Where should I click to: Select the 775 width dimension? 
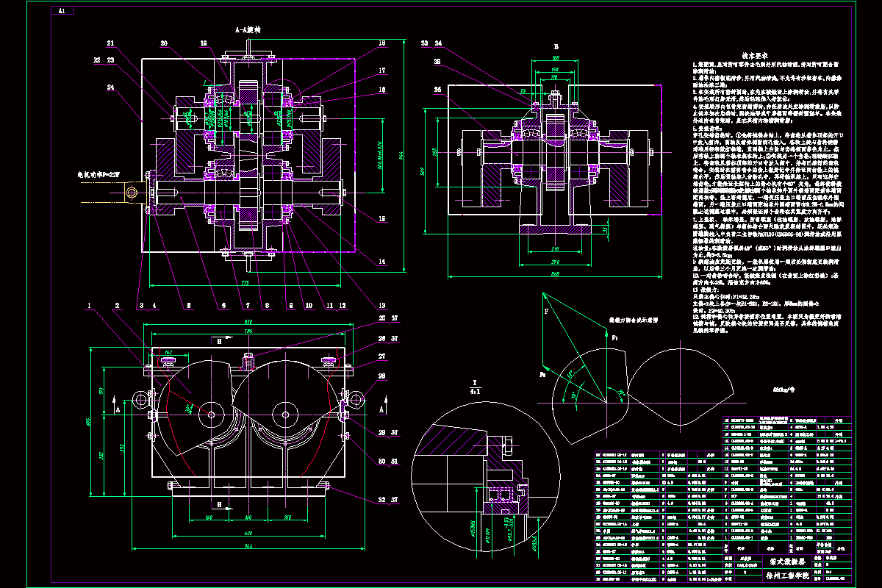click(x=247, y=282)
